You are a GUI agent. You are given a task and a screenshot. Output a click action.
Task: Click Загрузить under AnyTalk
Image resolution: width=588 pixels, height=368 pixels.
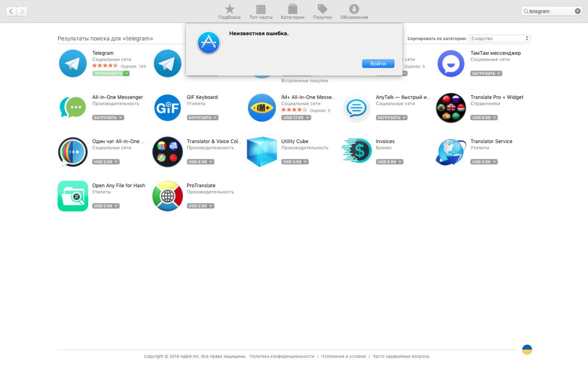391,118
